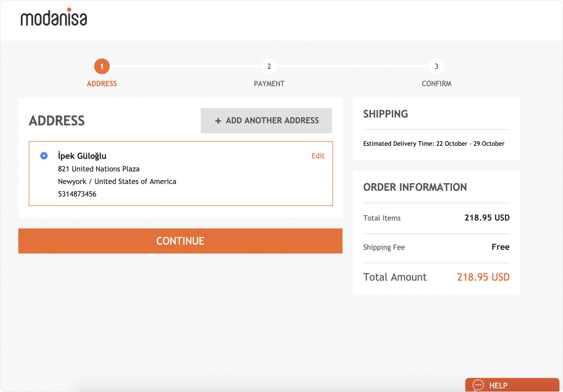This screenshot has width=563, height=392.
Task: Click the Shipping Fee Free value
Action: pyautogui.click(x=500, y=247)
